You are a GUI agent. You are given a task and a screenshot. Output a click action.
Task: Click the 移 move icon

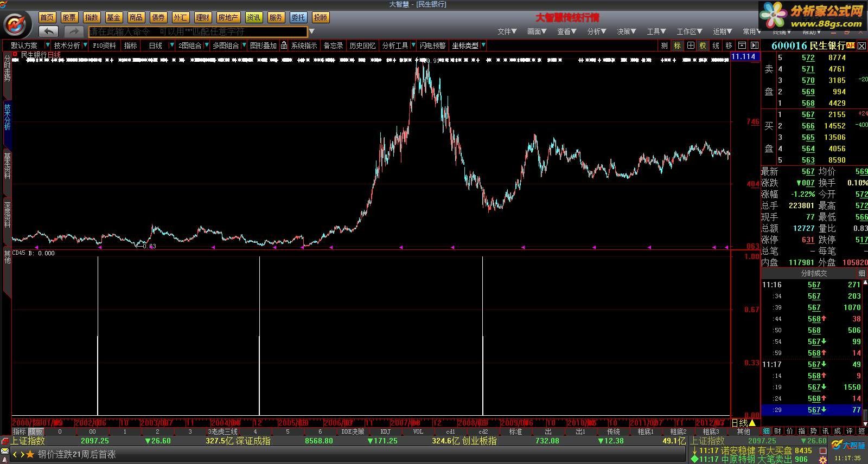click(729, 46)
